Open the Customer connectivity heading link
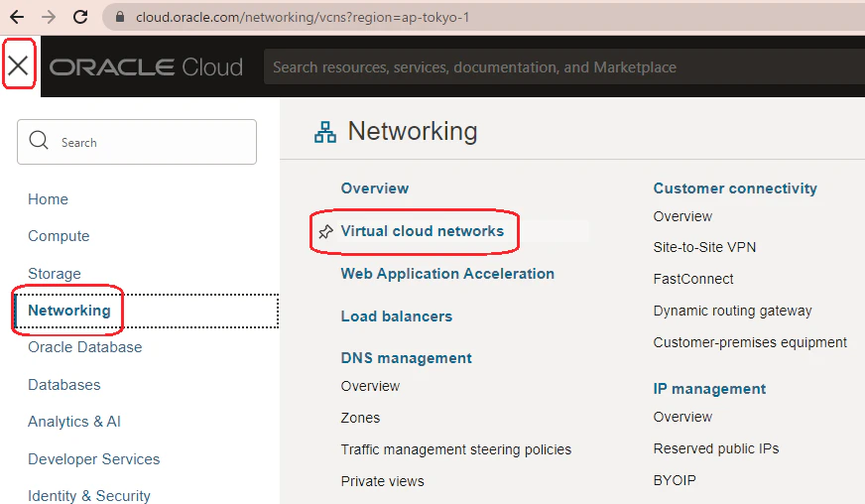Screen dimensions: 865x504 735,189
